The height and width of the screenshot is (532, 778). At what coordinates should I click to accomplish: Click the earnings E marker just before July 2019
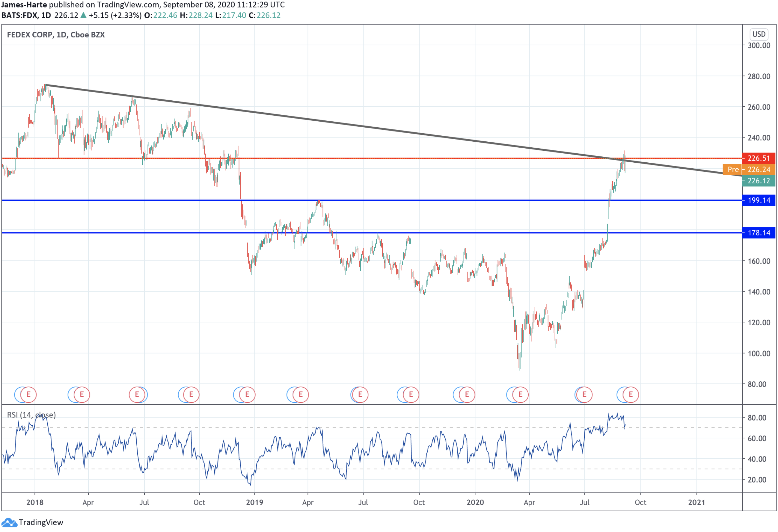(x=360, y=395)
